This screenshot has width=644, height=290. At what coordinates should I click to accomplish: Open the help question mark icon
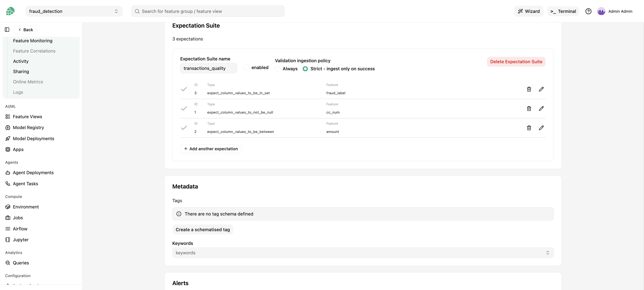588,11
